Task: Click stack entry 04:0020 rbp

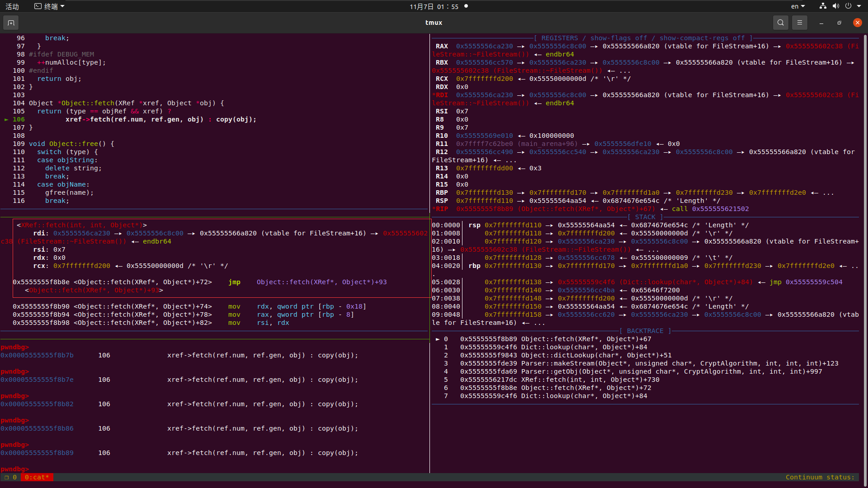Action: click(x=645, y=270)
